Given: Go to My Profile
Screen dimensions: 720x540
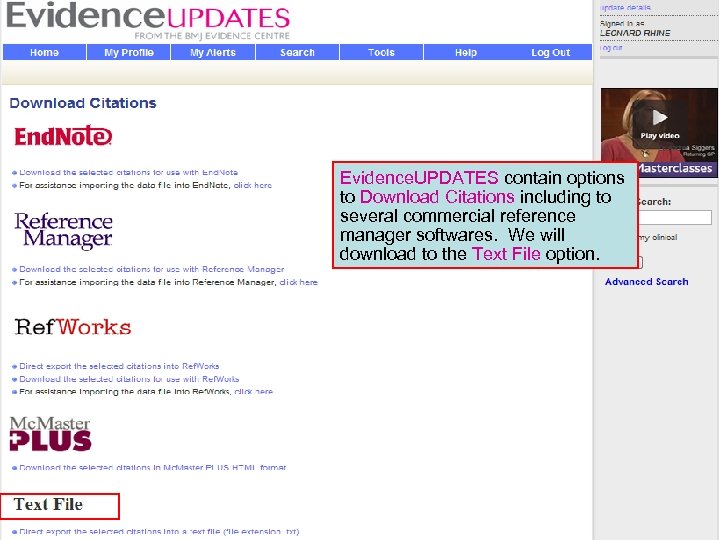Looking at the screenshot, I should pos(129,52).
